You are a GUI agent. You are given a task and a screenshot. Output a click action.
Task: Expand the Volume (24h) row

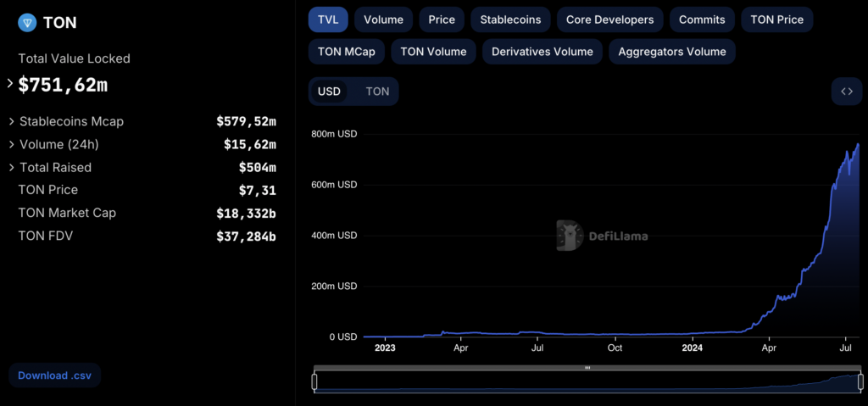click(x=12, y=145)
